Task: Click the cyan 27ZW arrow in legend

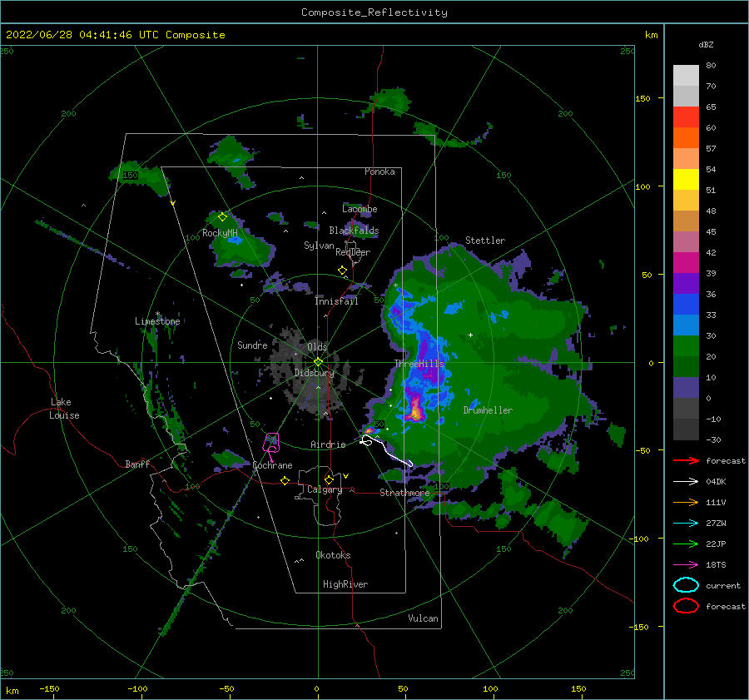Action: click(x=686, y=524)
